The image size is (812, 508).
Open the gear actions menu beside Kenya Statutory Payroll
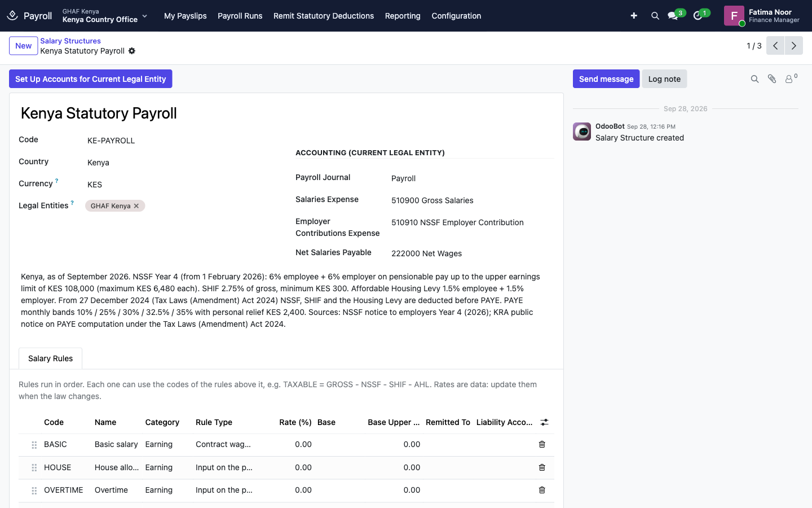[x=132, y=51]
